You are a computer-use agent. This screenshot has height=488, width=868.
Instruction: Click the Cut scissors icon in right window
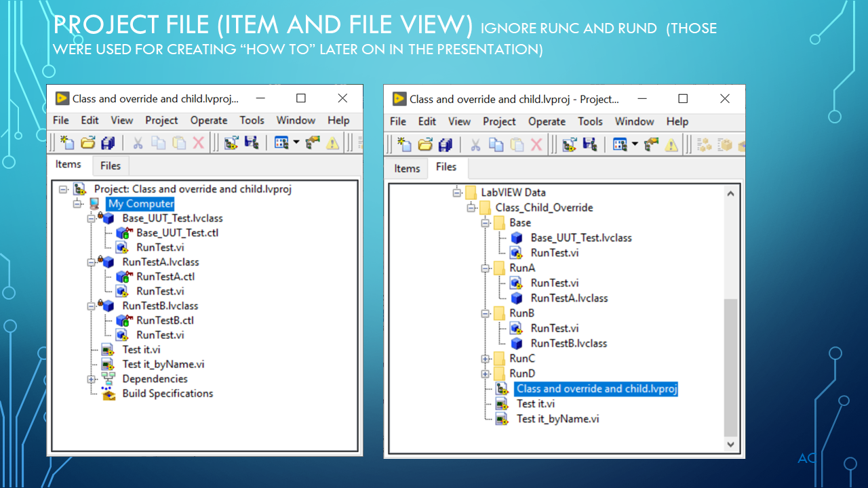click(x=475, y=144)
